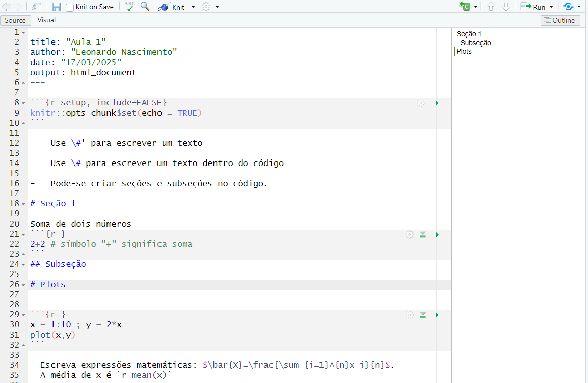Show document in new window
Viewport: 588px width, 383px height.
point(36,7)
